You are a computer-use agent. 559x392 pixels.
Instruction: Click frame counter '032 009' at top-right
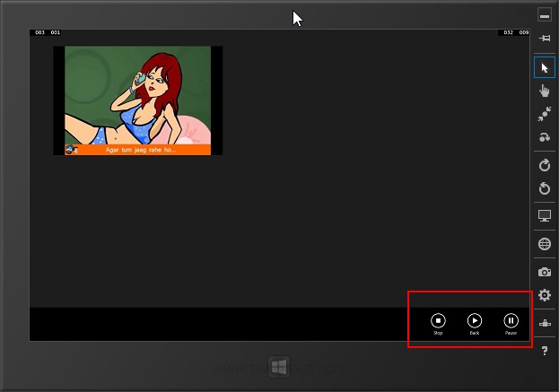pos(516,32)
